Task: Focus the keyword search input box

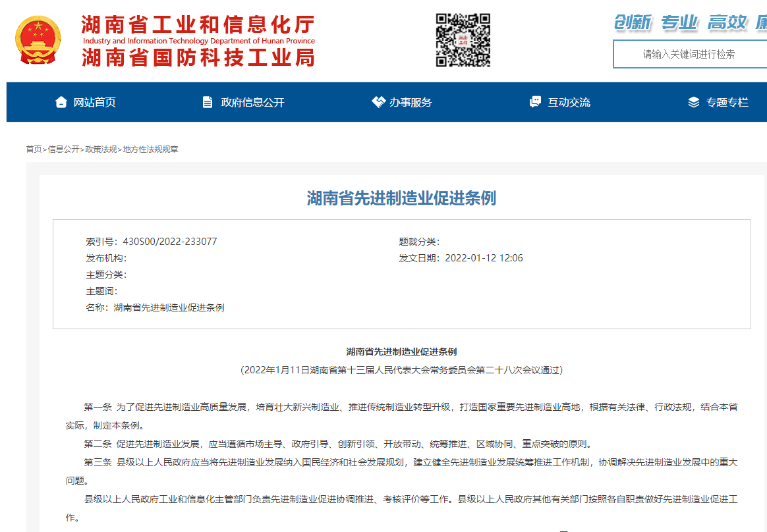Action: pos(690,54)
